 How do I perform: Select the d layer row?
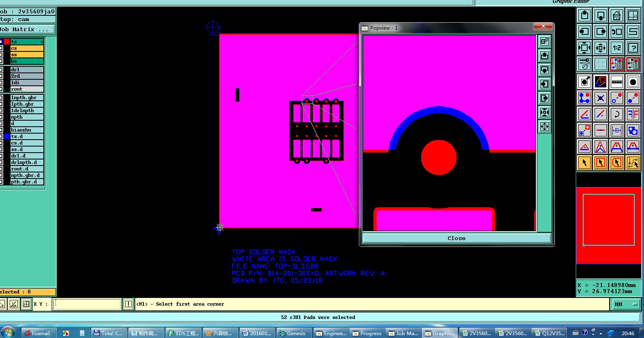27,123
